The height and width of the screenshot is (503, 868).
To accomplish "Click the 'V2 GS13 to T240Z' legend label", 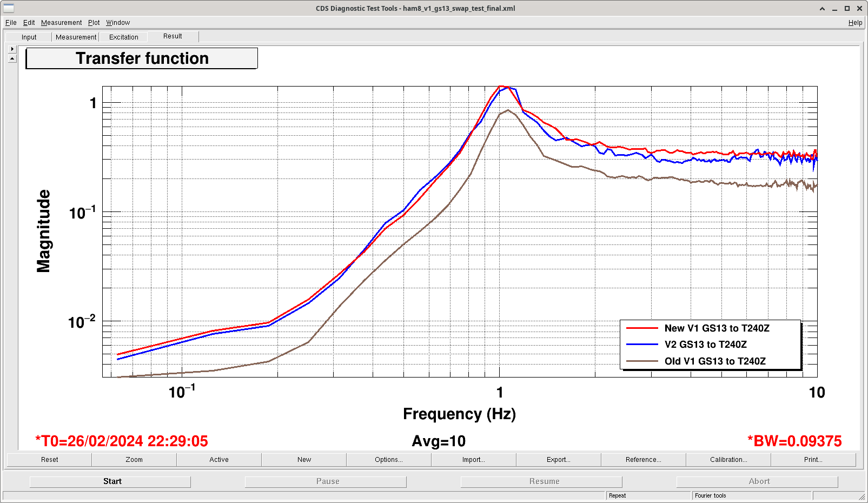I will (706, 345).
